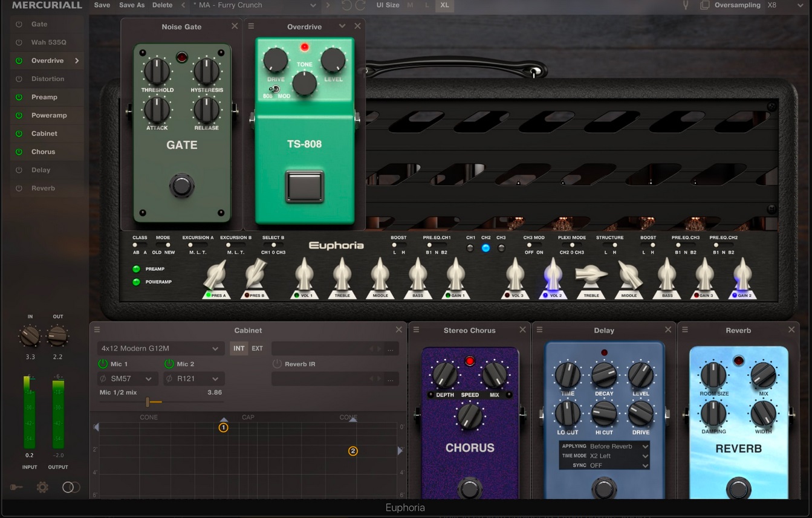Select Distortion entry in module list

tap(48, 79)
